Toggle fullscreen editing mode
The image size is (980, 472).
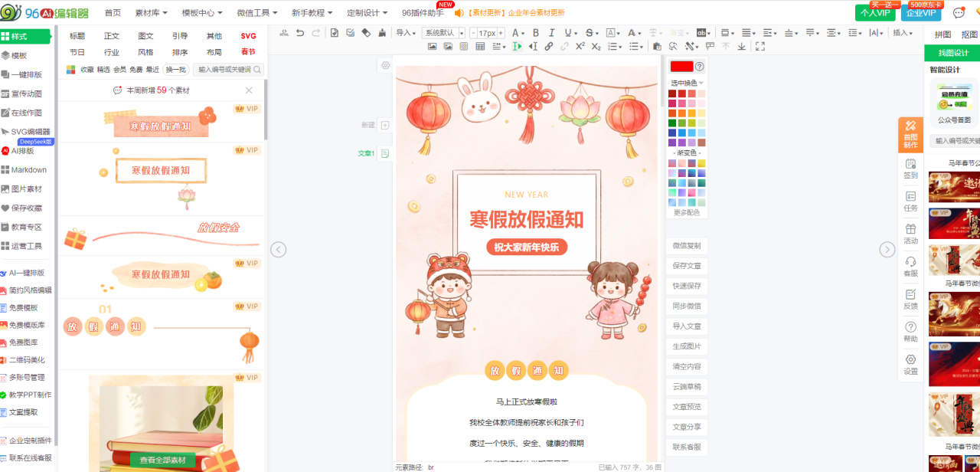(759, 47)
